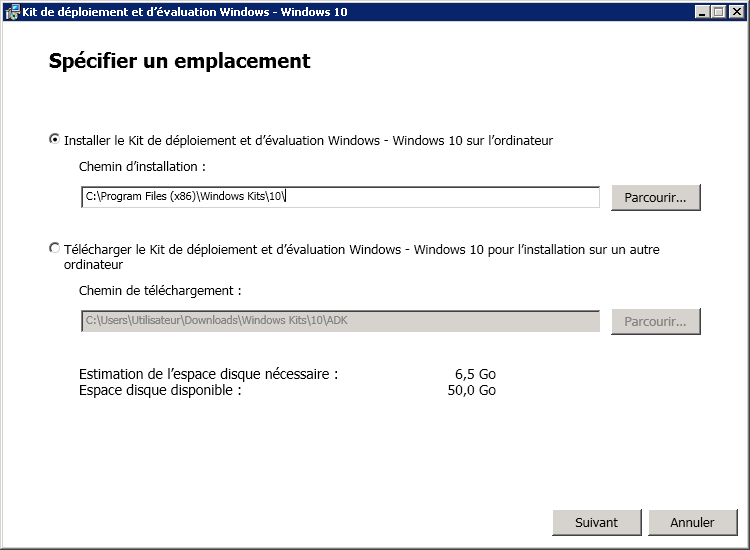Click the greyed-out download path field
Image resolution: width=750 pixels, height=550 pixels.
click(x=340, y=321)
